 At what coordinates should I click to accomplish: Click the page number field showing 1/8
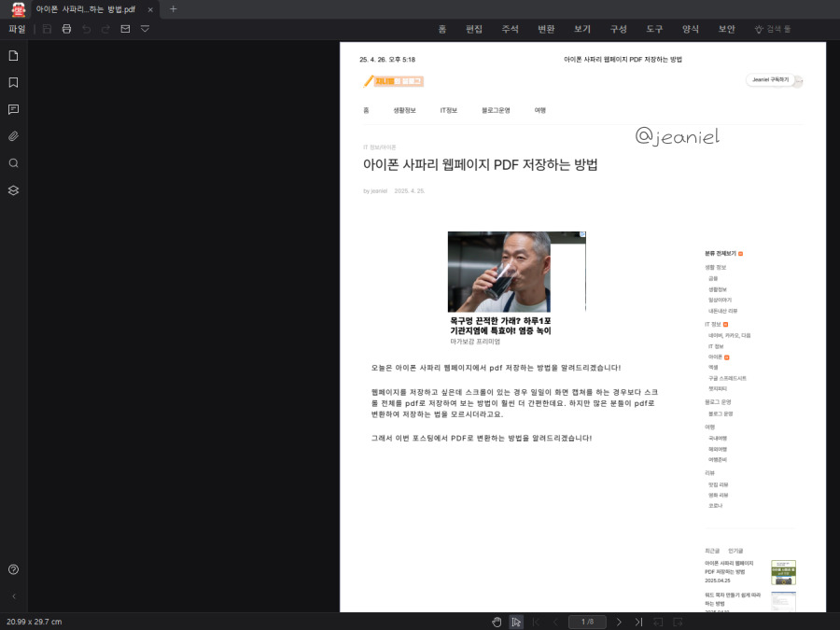click(x=587, y=622)
